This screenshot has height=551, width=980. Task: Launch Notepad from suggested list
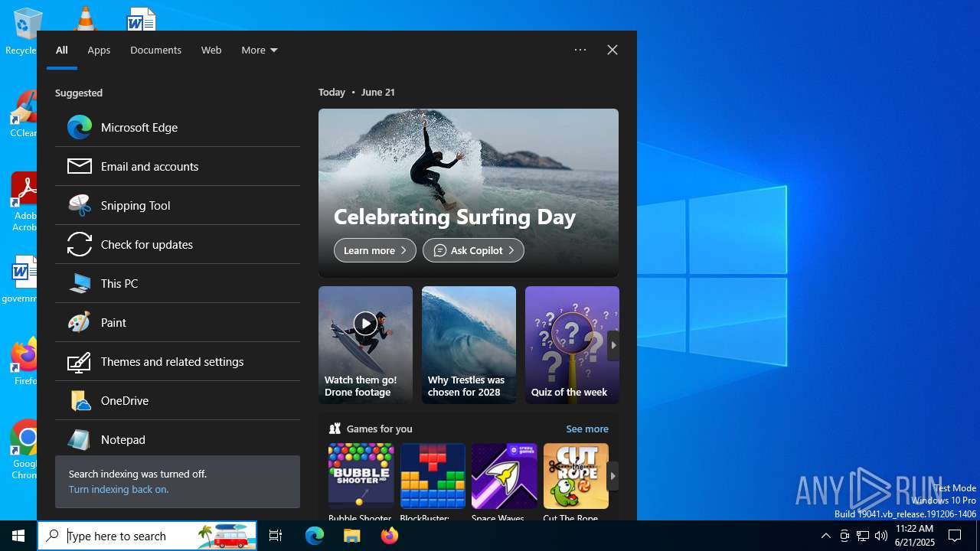[x=178, y=439]
